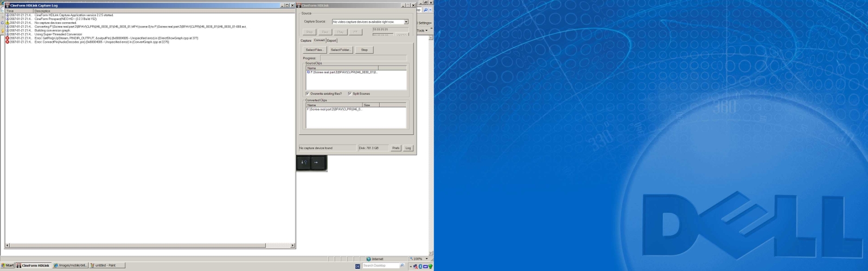Viewport: 868px width, 271px height.
Task: Open the Windows Start menu
Action: click(x=8, y=266)
